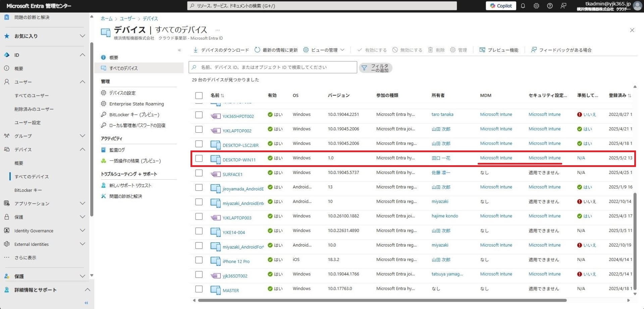Click ホーム breadcrumb link
Screen dimensions: 644x309
coord(107,18)
